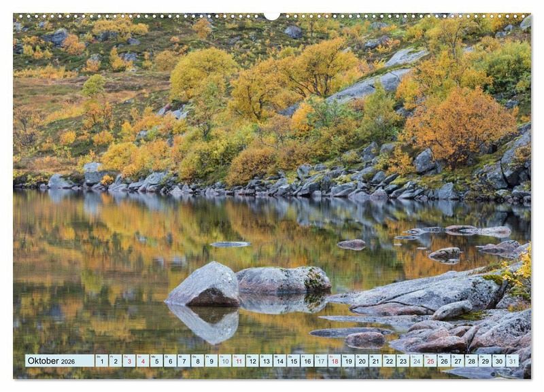Select day 2 in the calendar strip
Screen dimensions: 544x392
tap(115, 361)
